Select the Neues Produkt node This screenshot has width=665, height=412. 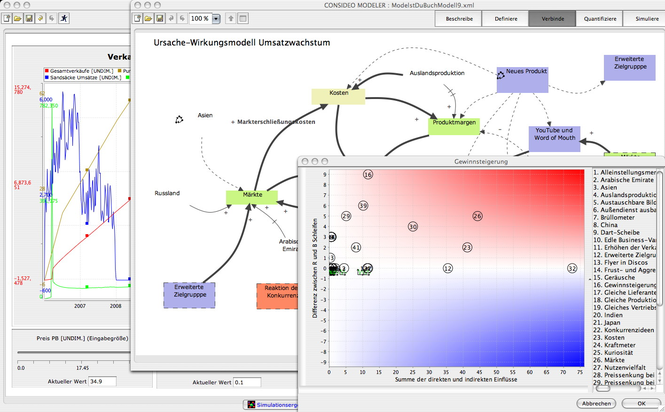tap(522, 79)
